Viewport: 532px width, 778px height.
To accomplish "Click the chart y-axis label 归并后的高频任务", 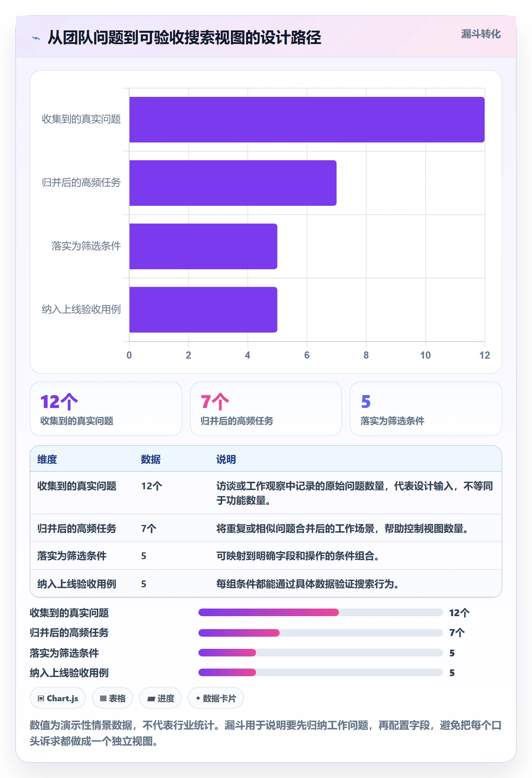I will (x=81, y=183).
